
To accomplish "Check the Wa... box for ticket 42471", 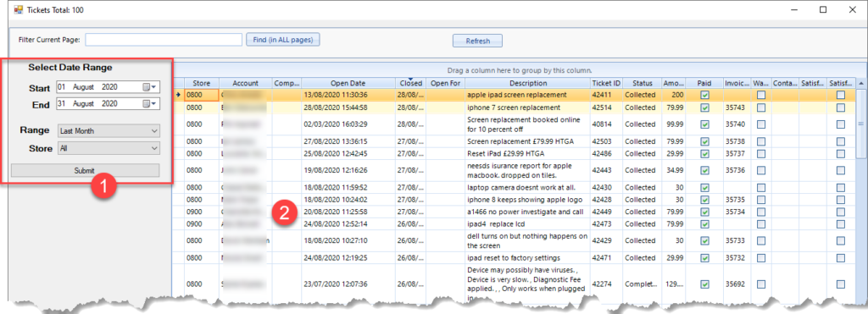I will click(x=761, y=258).
